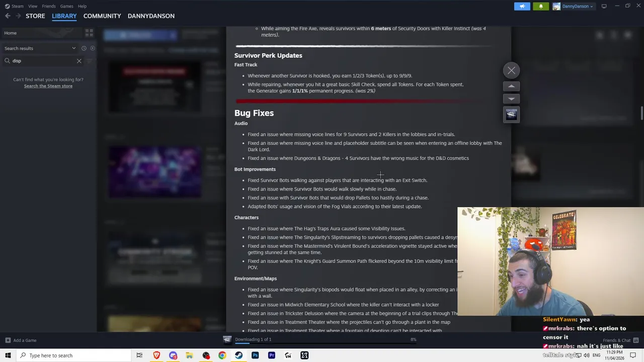Show recent activity clock icon in library filter
Image resolution: width=644 pixels, height=362 pixels.
click(x=84, y=48)
